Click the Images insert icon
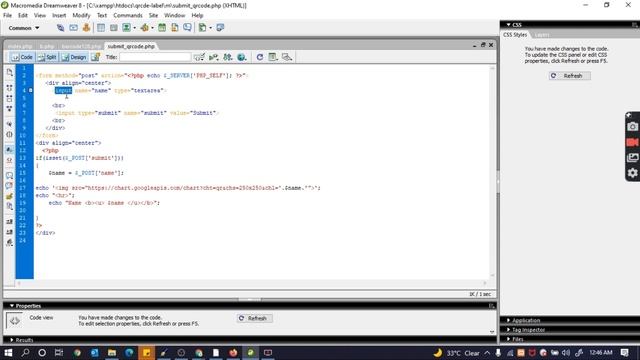The image size is (640, 360). click(x=127, y=28)
